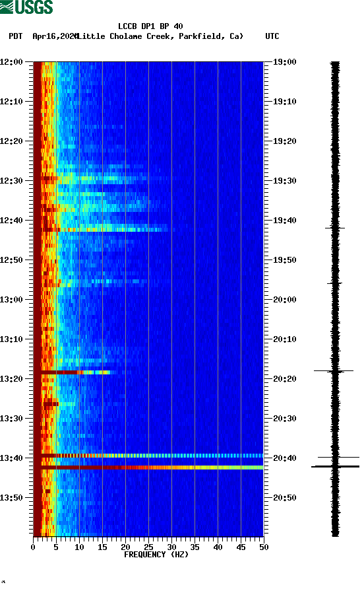
Task: Click the dashed broadband band just before 13:40
Action: pos(152,456)
